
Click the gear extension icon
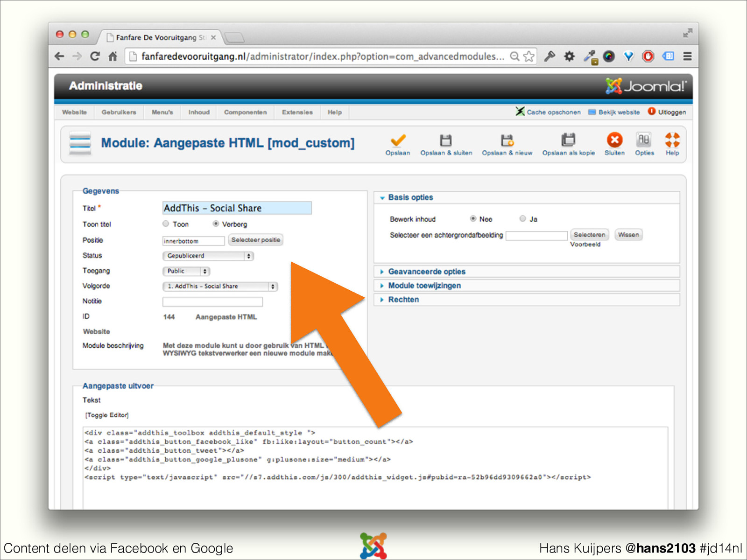click(569, 56)
